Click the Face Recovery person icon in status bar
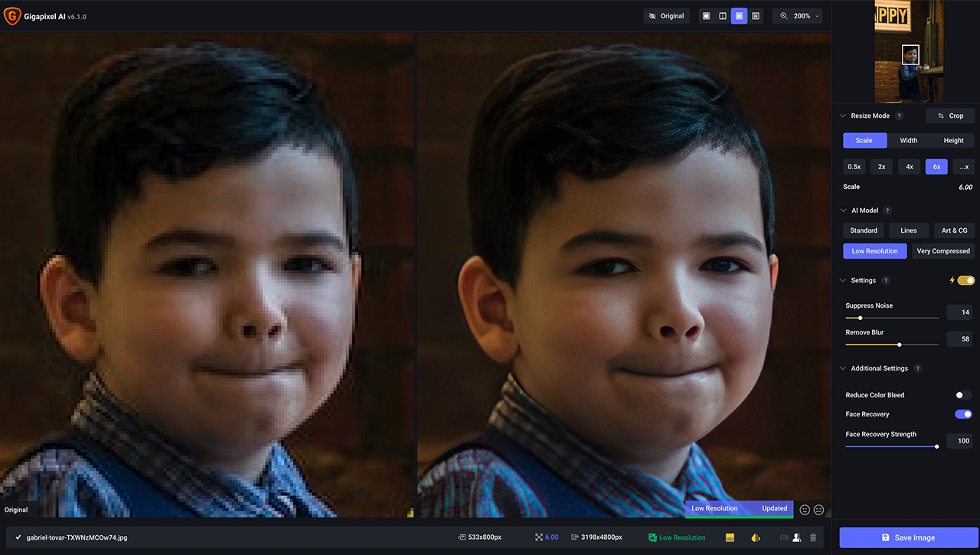This screenshot has height=555, width=980. click(796, 537)
